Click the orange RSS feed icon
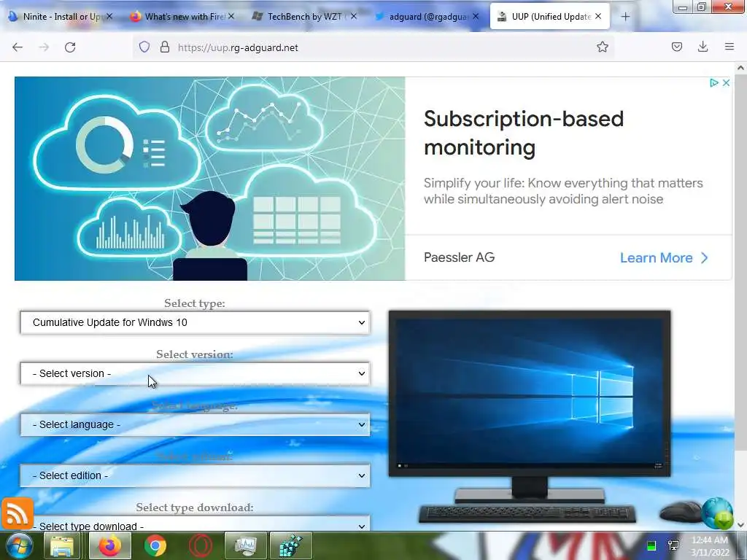The height and width of the screenshot is (560, 747). (18, 514)
